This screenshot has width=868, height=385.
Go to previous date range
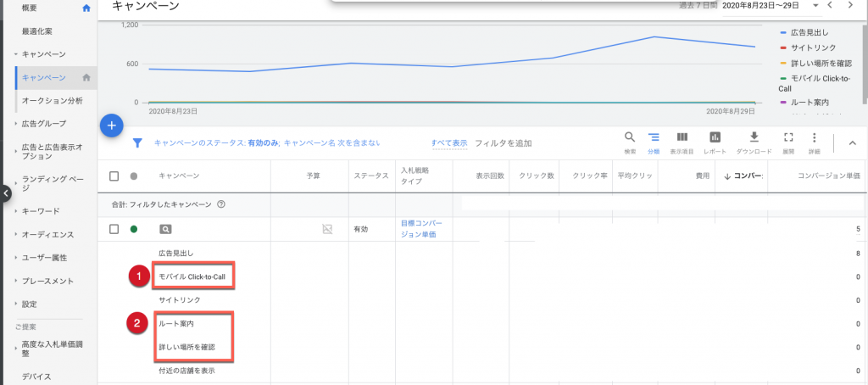pos(830,5)
